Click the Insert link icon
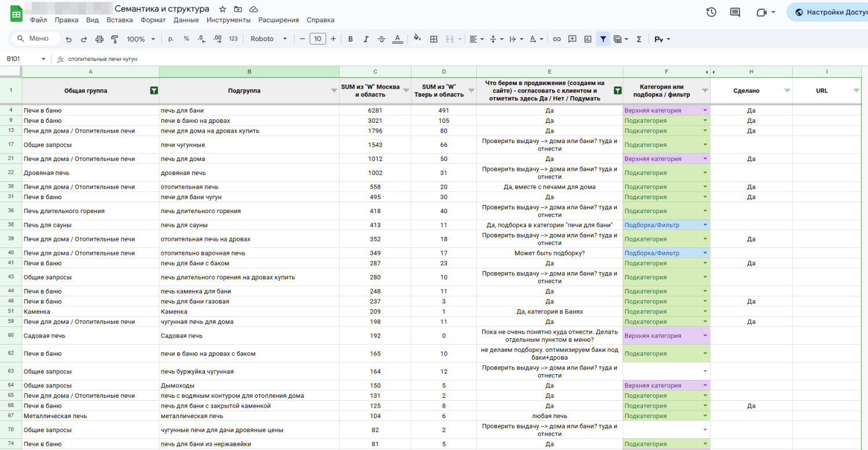Screen dimensions: 868x450 point(557,39)
